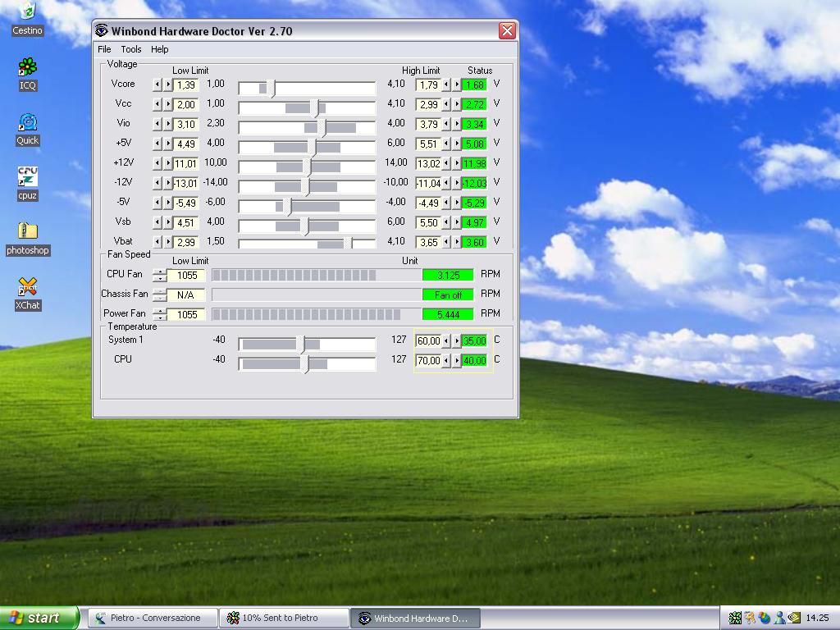Click the Hardware Doctor eye icon in title bar
The width and height of the screenshot is (840, 630).
tap(101, 30)
